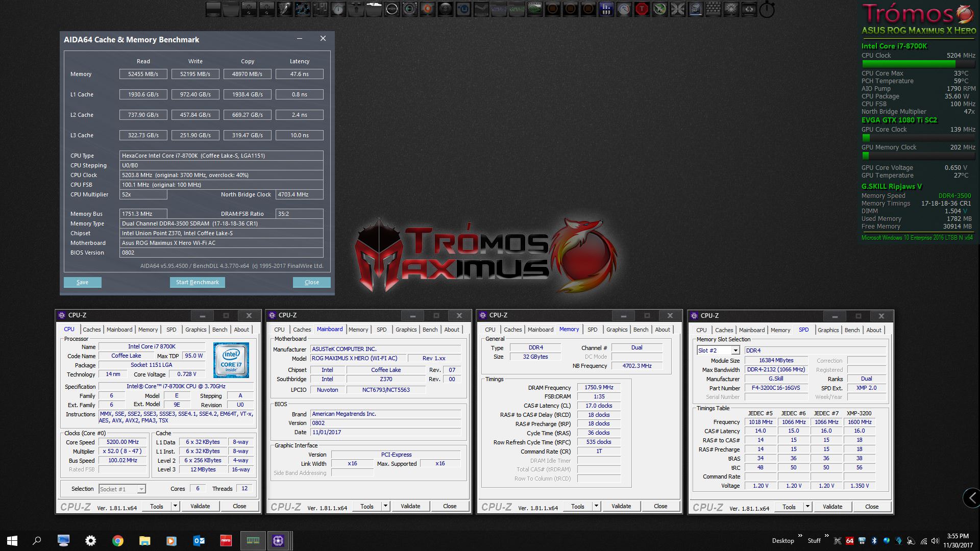Select Graphics tab in Mainboard CPU-Z window
Viewport: 980px width, 551px height.
click(x=406, y=330)
